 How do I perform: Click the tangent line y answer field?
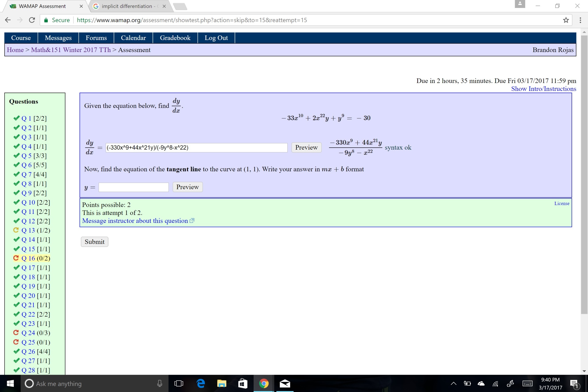tap(133, 187)
